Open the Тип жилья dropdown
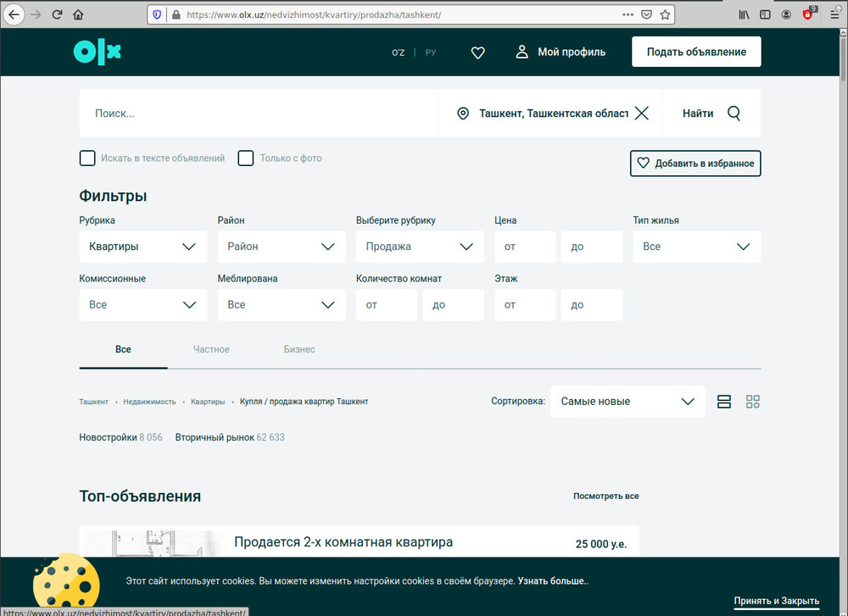This screenshot has width=848, height=616. tap(696, 247)
